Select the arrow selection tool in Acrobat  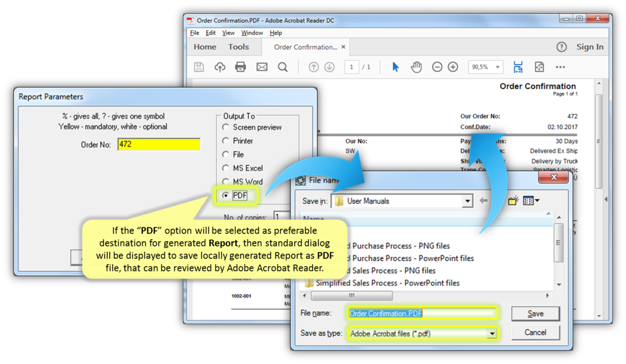pos(395,67)
